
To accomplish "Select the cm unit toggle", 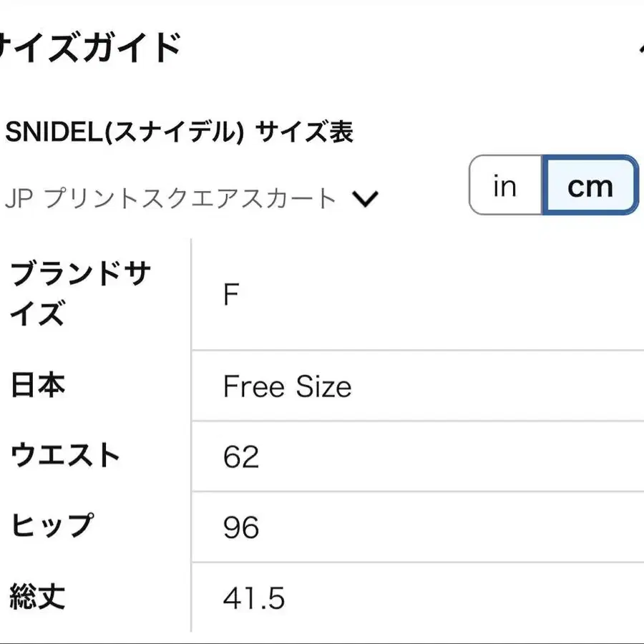I will click(590, 185).
